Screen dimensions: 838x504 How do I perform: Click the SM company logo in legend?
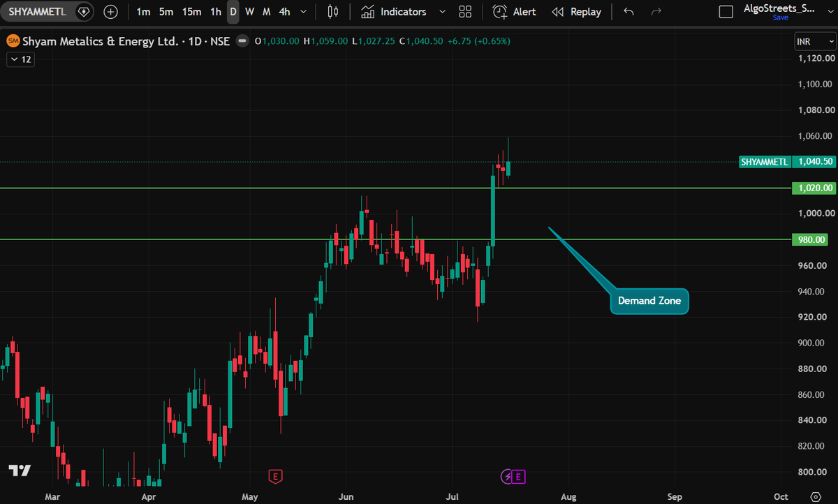click(13, 41)
